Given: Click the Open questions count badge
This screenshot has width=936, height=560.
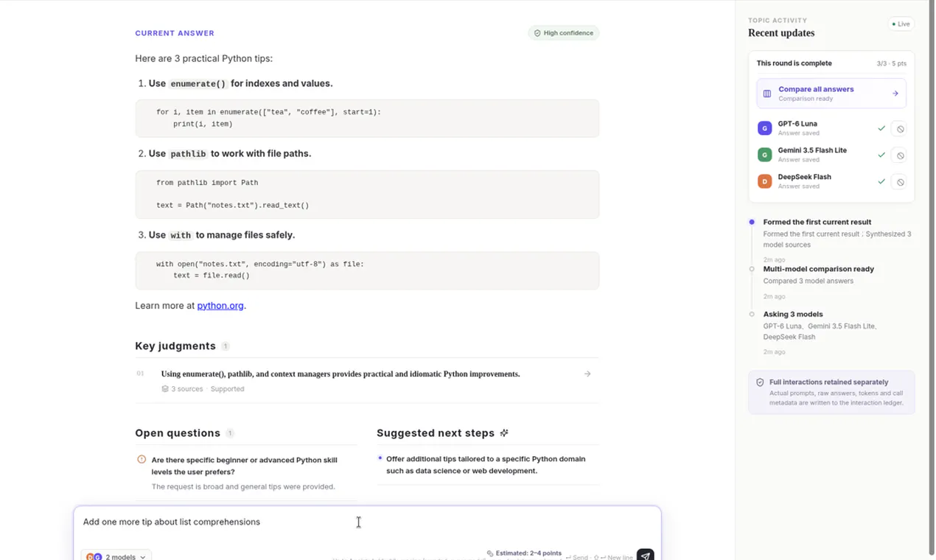Looking at the screenshot, I should click(x=230, y=433).
